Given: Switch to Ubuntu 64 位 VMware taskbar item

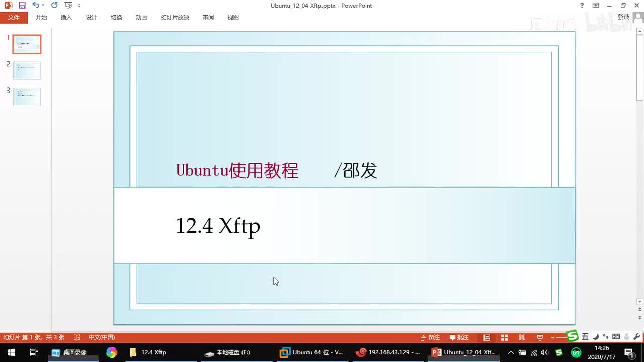Looking at the screenshot, I should click(x=312, y=352).
